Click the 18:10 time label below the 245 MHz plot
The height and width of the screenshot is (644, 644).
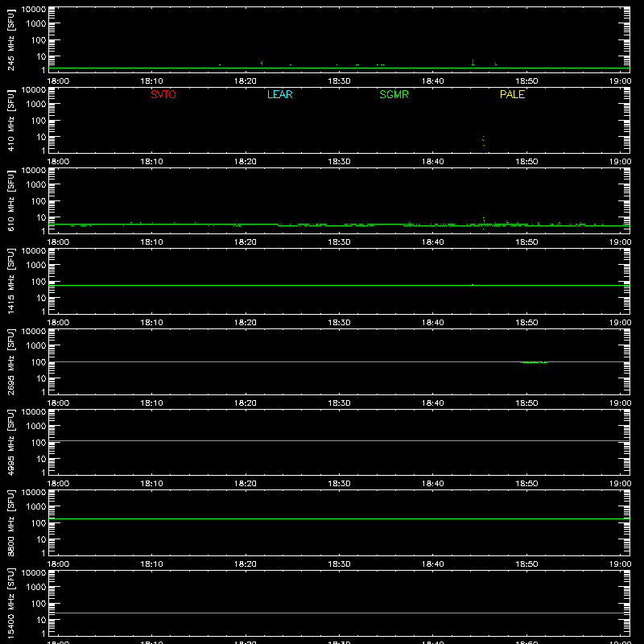point(151,81)
